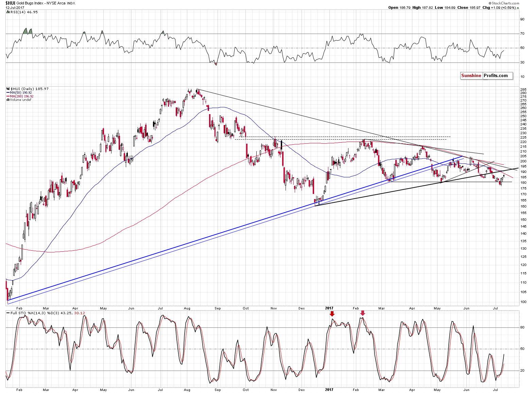Click the 20 level on stochastic axis
This screenshot has width=532, height=393.
522,371
